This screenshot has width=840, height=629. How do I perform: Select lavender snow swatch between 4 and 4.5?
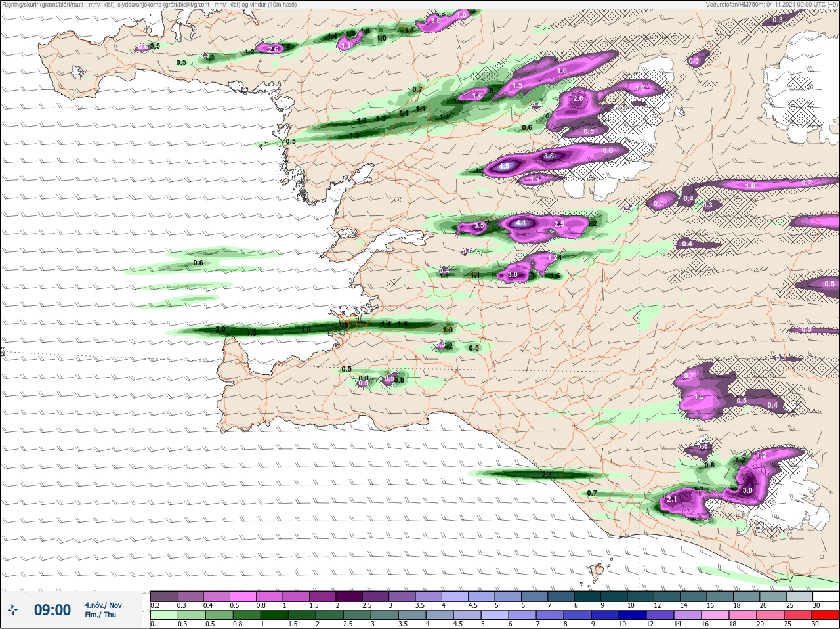pyautogui.click(x=455, y=596)
